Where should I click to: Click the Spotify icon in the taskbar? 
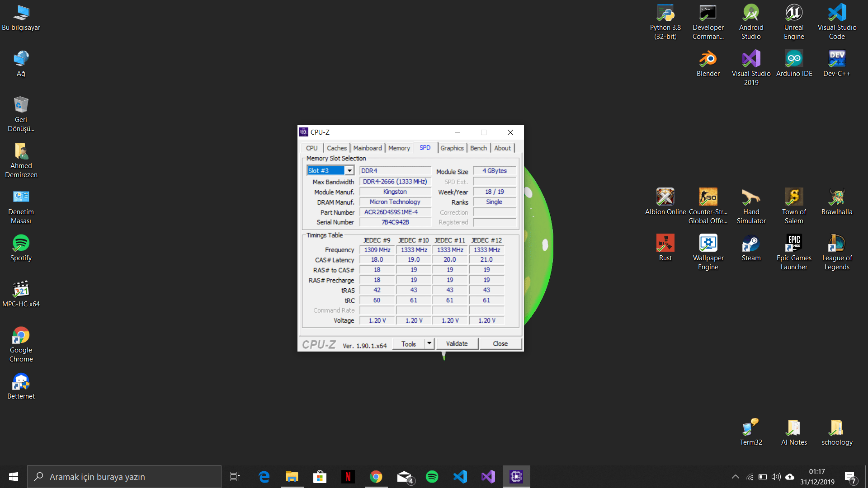pyautogui.click(x=432, y=477)
